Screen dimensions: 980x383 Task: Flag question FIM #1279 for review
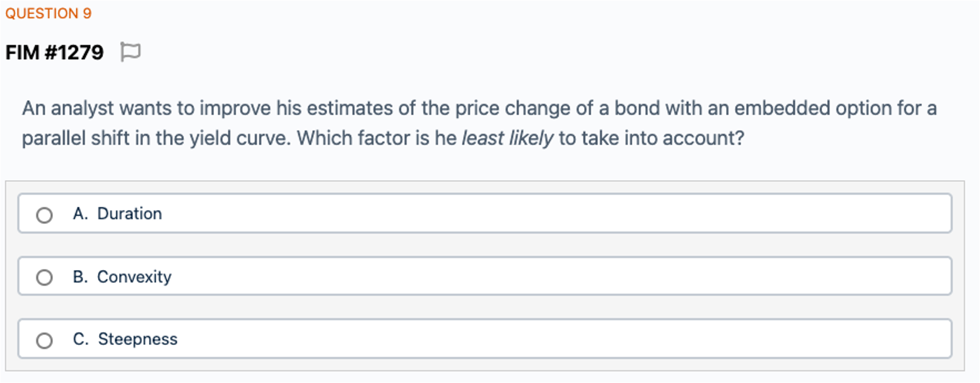tap(130, 52)
